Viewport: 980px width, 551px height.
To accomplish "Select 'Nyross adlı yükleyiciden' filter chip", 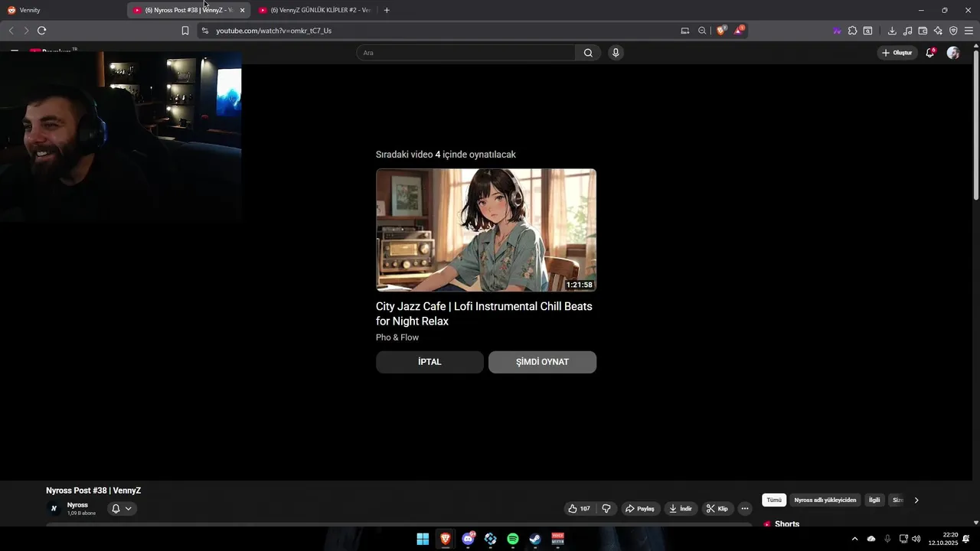I will (x=825, y=500).
